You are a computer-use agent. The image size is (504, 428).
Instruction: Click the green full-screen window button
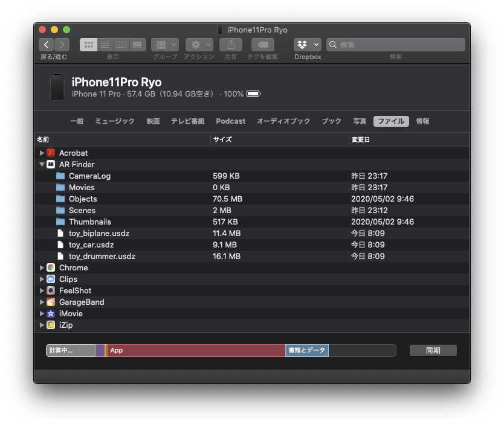point(66,30)
